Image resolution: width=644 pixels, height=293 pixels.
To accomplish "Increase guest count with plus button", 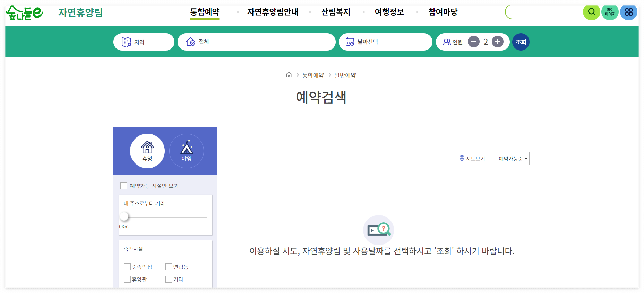I will coord(498,42).
